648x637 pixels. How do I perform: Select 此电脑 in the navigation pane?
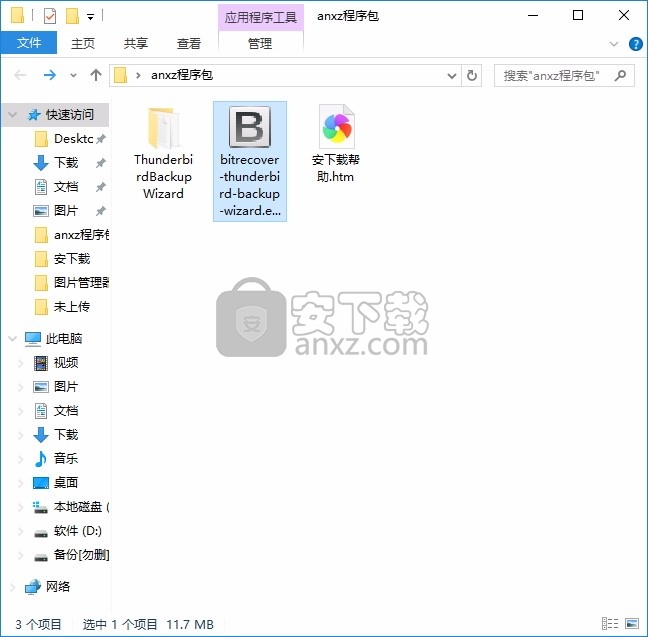click(64, 339)
